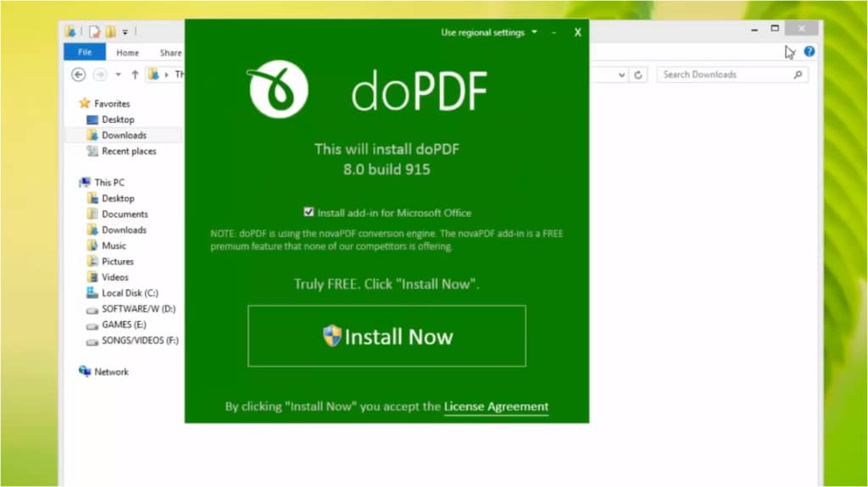Uncheck Install add-in for Microsoft Office
Image resolution: width=868 pixels, height=487 pixels.
click(x=309, y=212)
